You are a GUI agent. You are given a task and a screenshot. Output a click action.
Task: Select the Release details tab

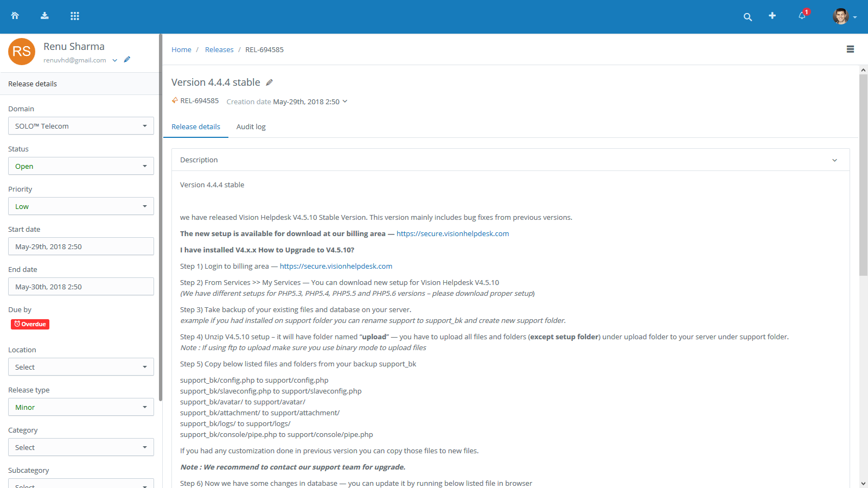pos(196,127)
